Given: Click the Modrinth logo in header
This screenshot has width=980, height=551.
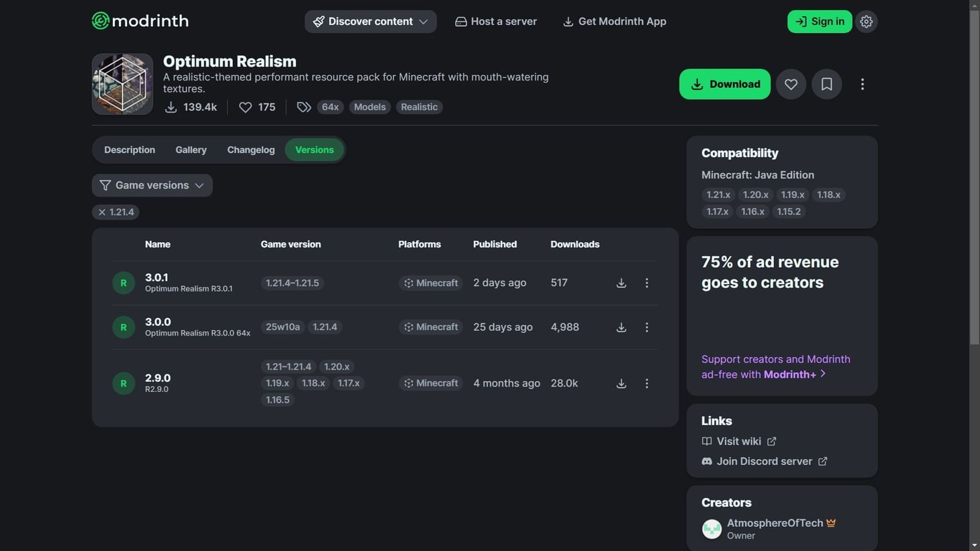Looking at the screenshot, I should point(140,21).
